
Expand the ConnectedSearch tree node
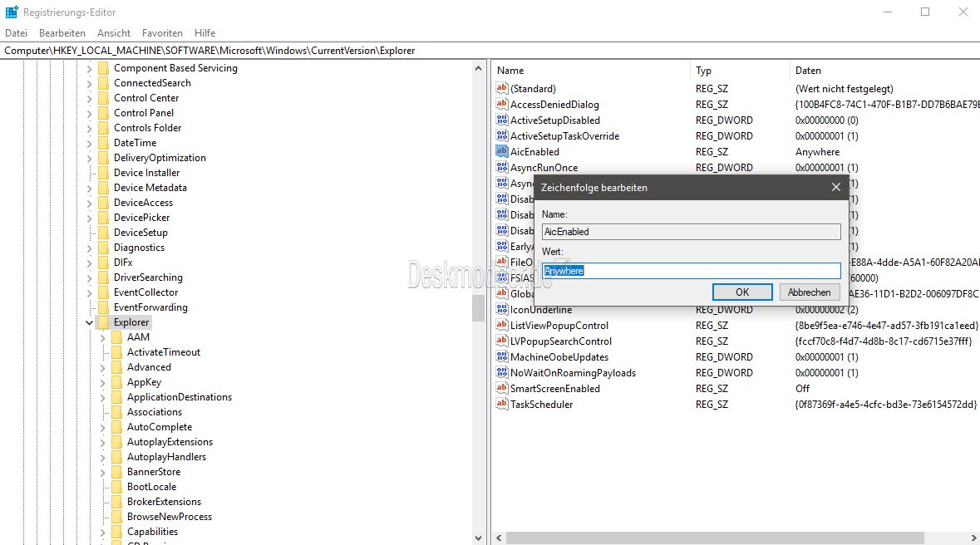90,83
